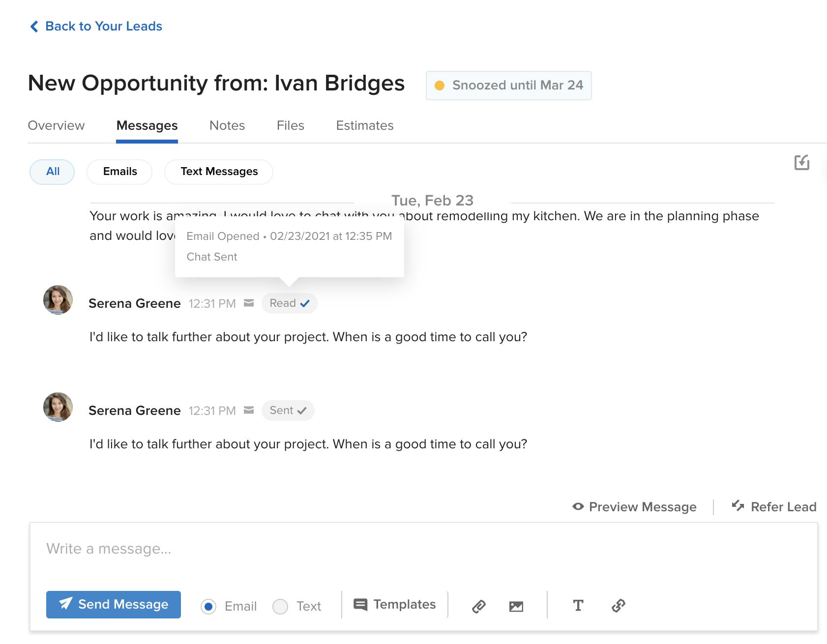Click the Send Message button
The height and width of the screenshot is (644, 827).
[114, 604]
